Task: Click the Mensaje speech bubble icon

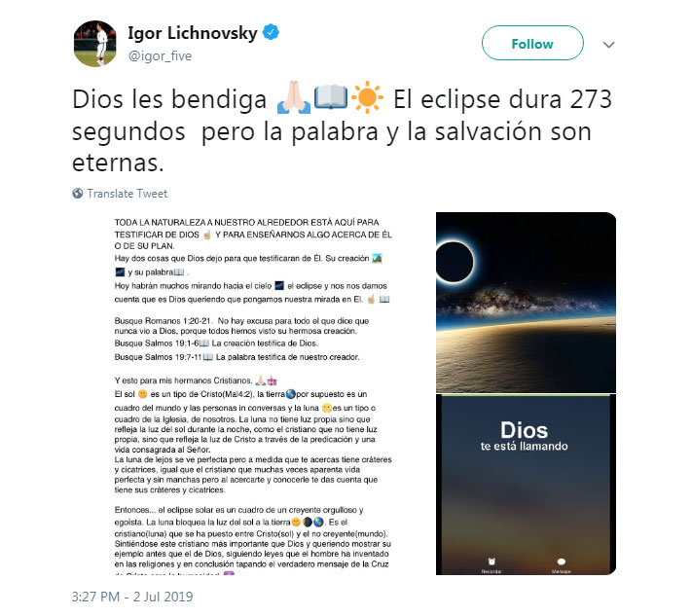Action: [x=561, y=562]
